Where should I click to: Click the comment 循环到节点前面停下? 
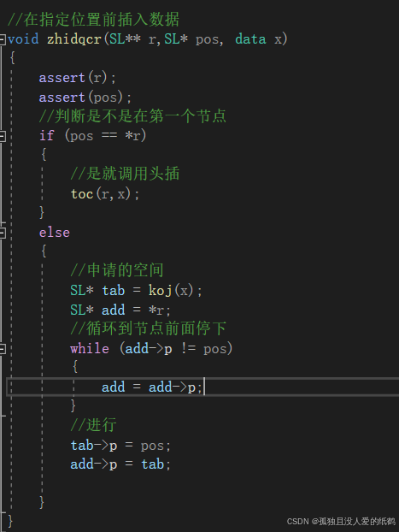148,328
